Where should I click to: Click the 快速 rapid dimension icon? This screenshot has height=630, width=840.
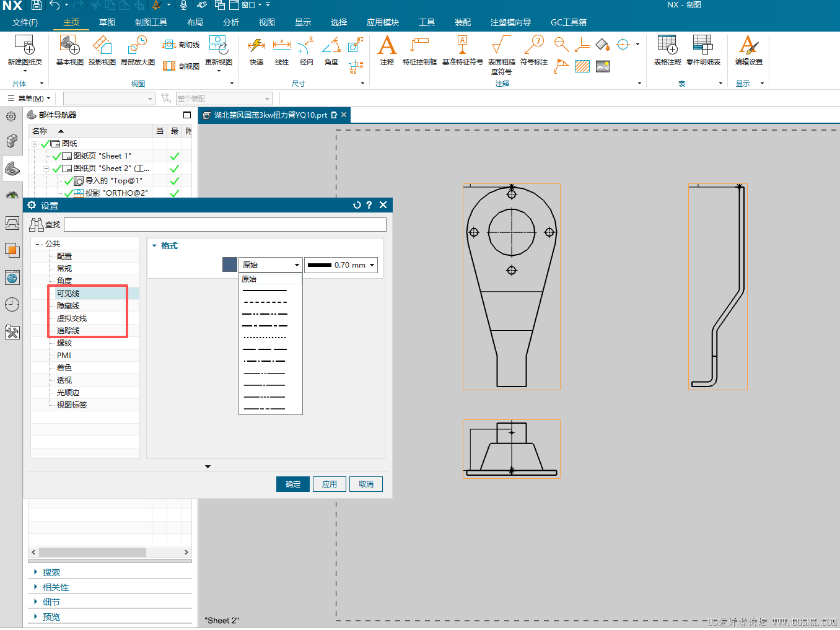pyautogui.click(x=256, y=46)
